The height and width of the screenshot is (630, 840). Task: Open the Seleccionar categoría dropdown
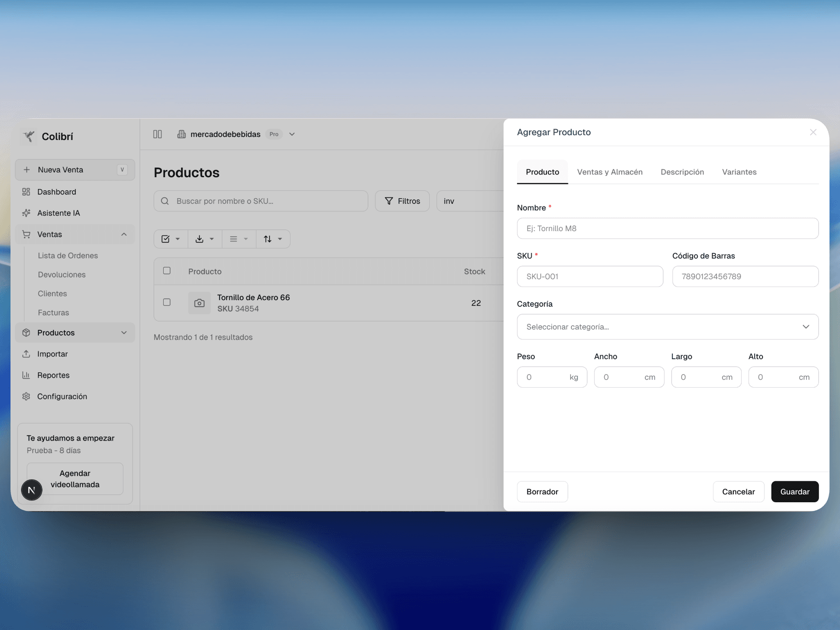point(667,327)
